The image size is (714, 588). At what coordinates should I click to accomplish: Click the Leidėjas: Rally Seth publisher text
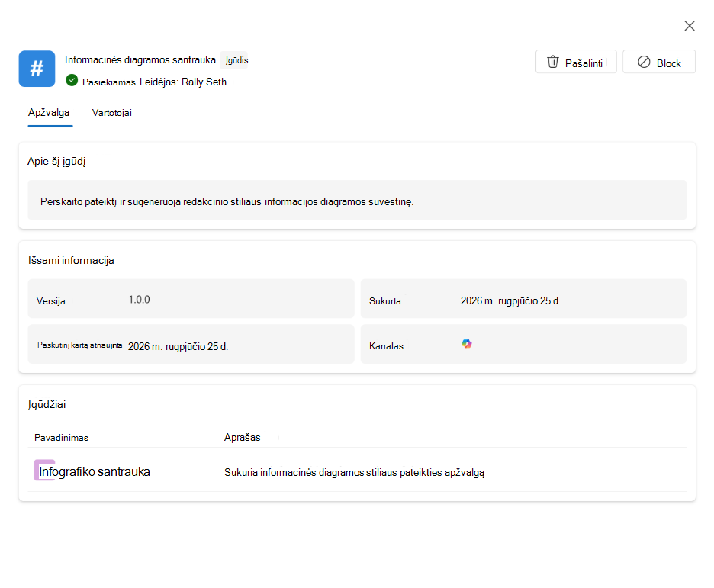(183, 82)
